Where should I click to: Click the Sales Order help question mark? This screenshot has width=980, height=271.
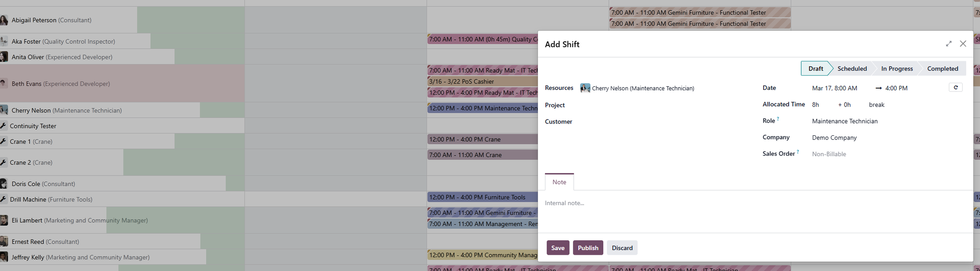click(798, 152)
